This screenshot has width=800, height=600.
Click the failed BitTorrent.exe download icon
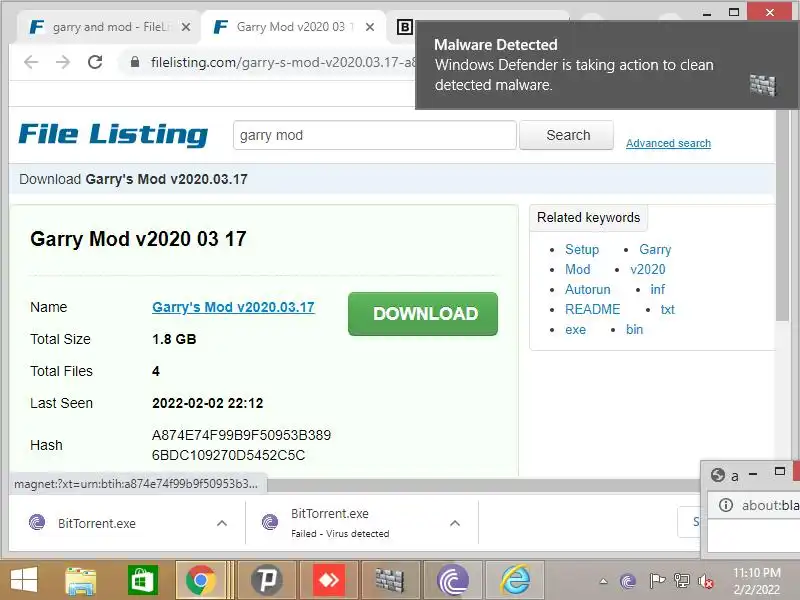[270, 522]
